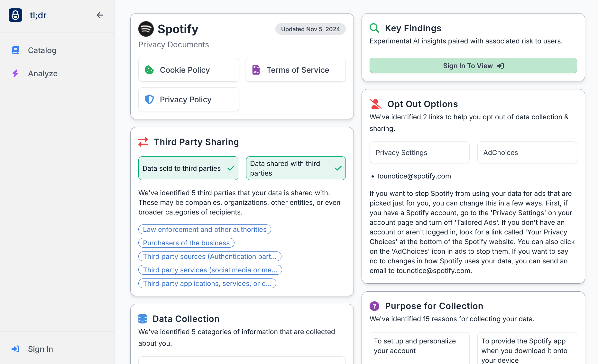The width and height of the screenshot is (598, 364).
Task: Click the Key Findings heading
Action: click(413, 28)
